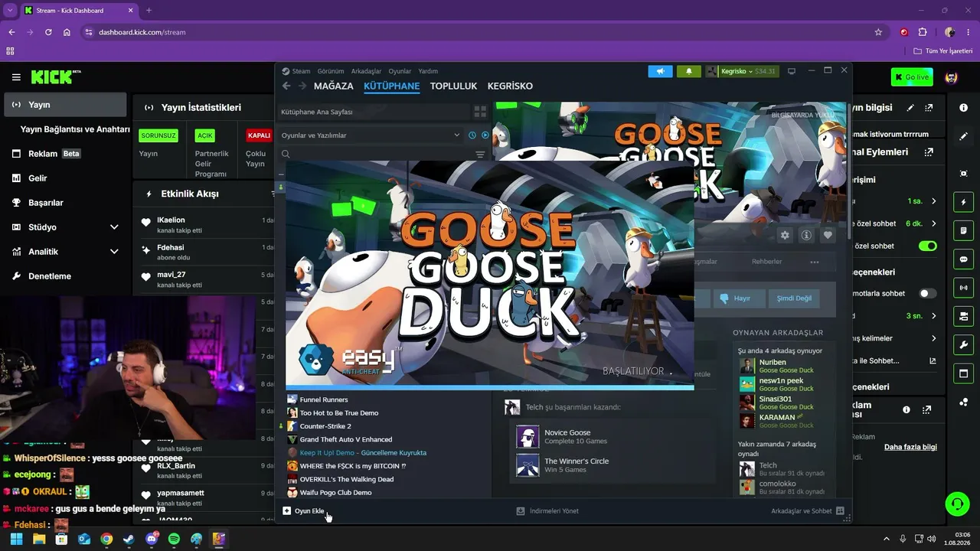
Task: Click the Go live button
Action: [x=912, y=77]
